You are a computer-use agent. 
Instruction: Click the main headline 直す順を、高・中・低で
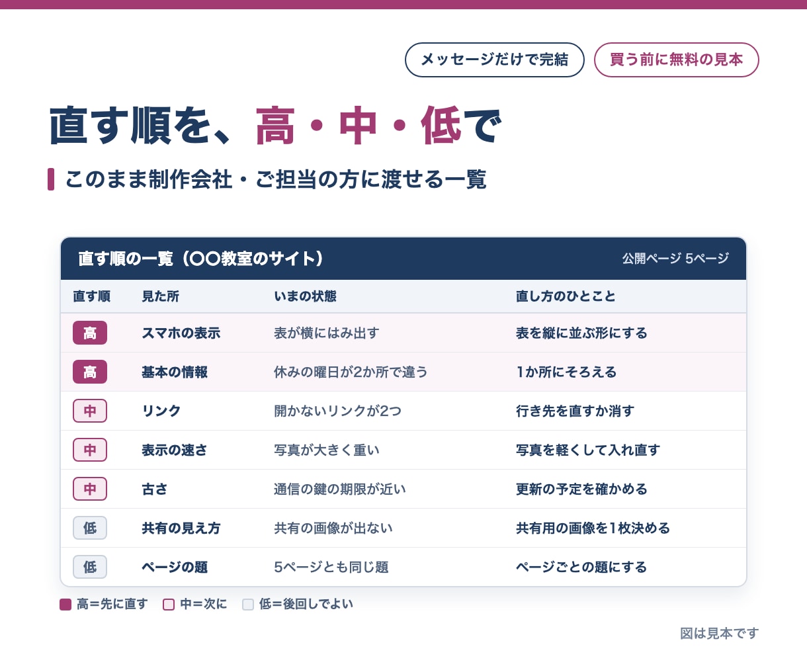(275, 126)
